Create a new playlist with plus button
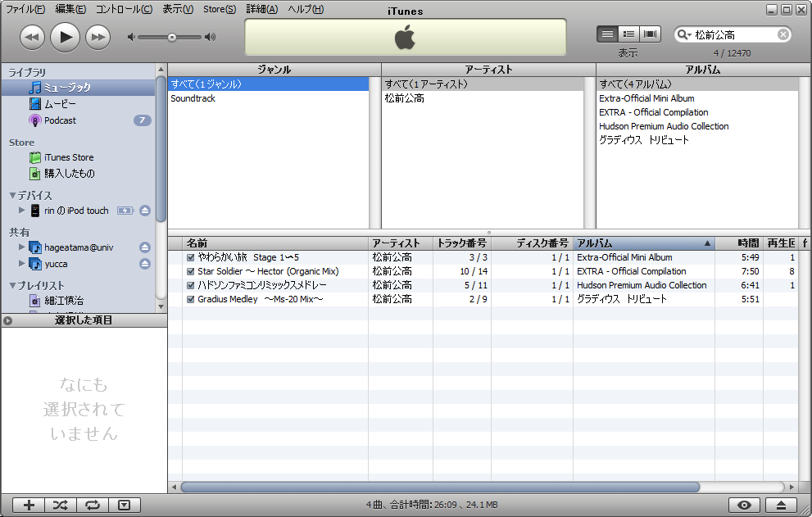 [29, 505]
